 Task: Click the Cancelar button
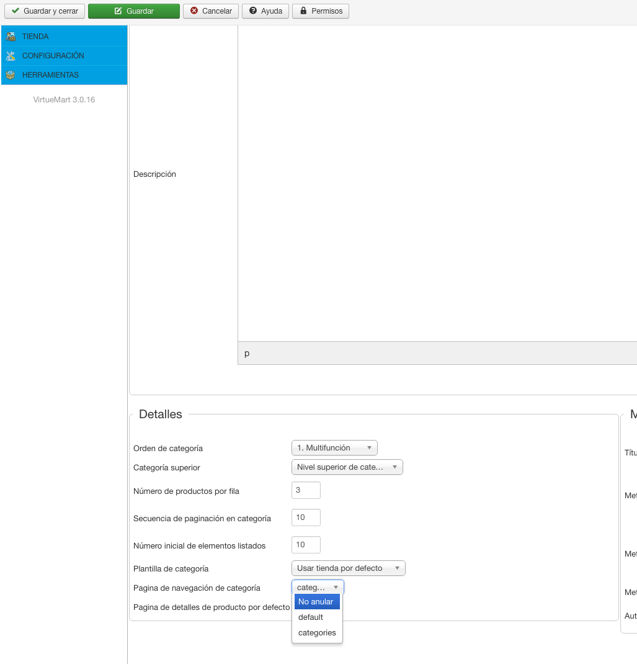[211, 11]
